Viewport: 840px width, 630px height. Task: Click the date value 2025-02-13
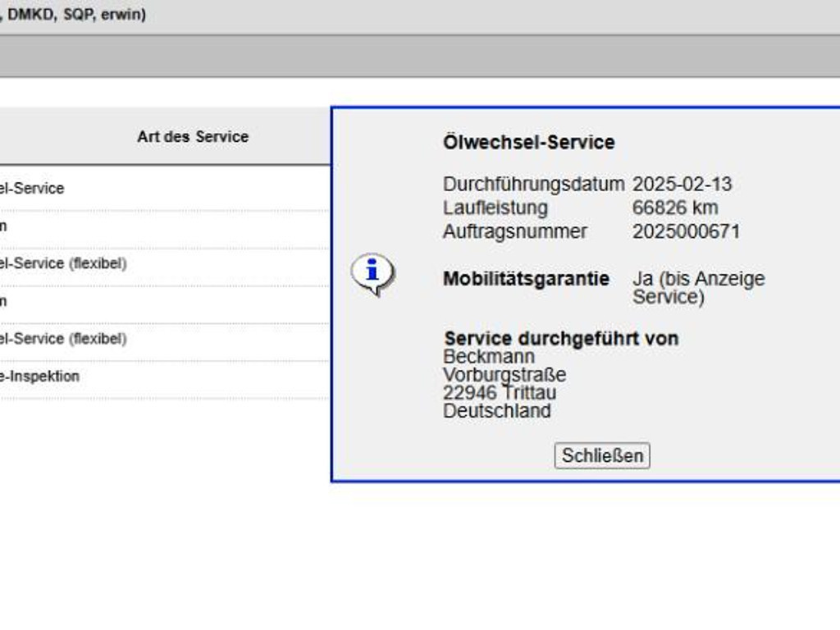[682, 184]
